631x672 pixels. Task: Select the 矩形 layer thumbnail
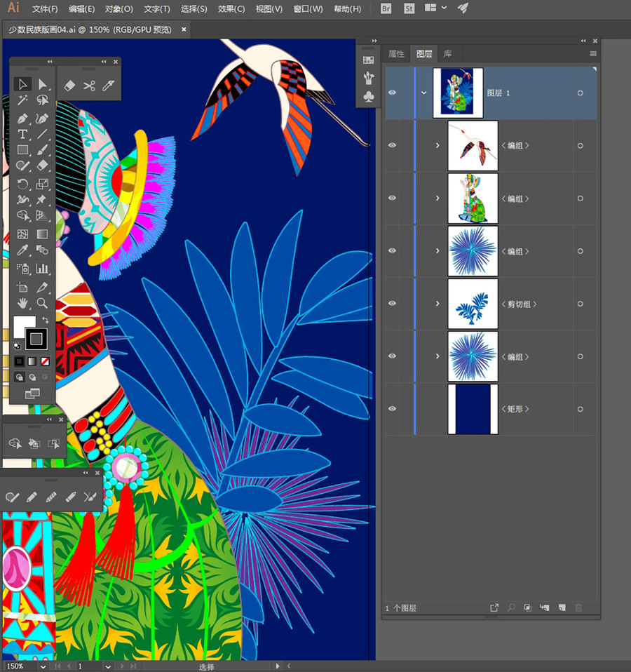pyautogui.click(x=473, y=409)
